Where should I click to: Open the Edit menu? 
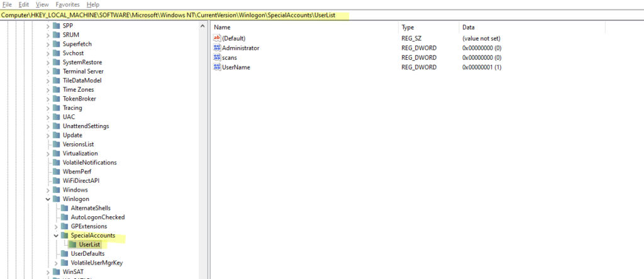coord(23,4)
